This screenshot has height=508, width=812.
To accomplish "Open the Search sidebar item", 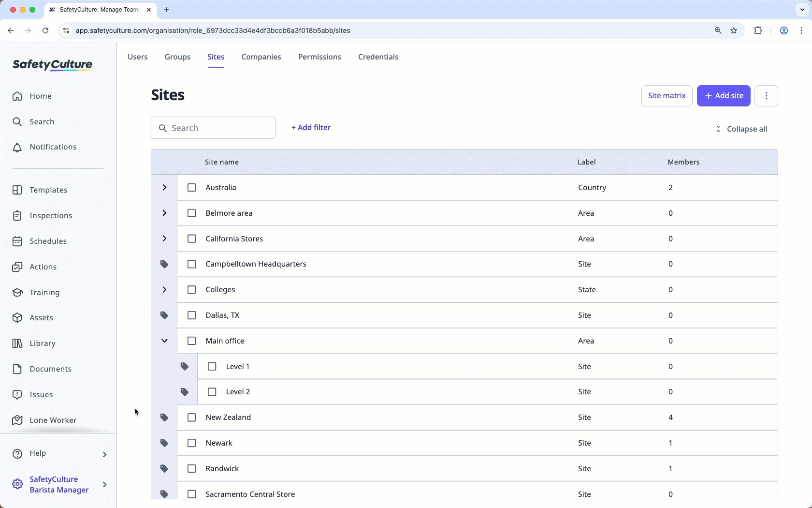I will (x=33, y=121).
